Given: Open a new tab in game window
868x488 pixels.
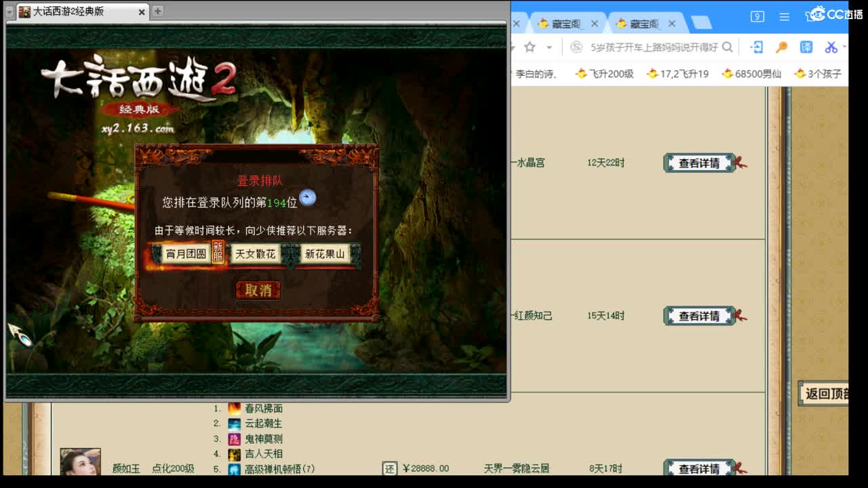Looking at the screenshot, I should pos(157,11).
